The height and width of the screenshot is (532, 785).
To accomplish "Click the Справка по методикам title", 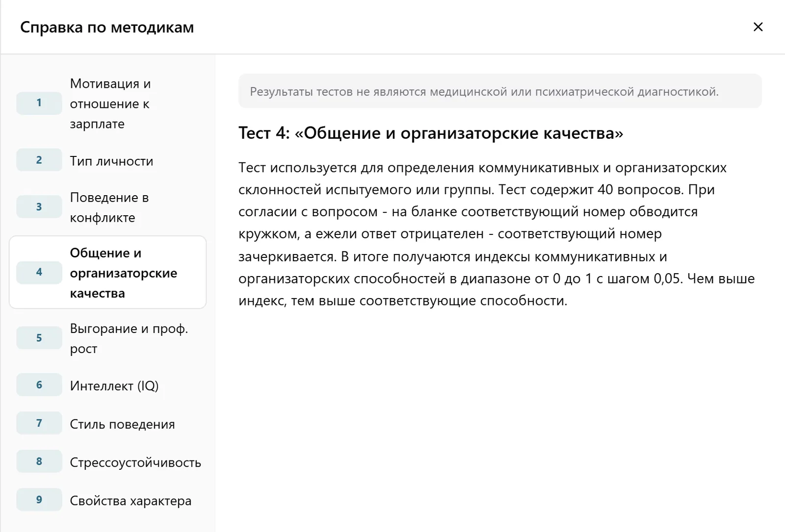I will tap(107, 27).
